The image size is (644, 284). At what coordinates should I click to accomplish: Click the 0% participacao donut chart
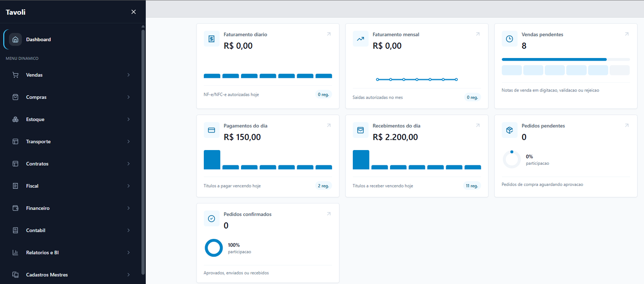(x=512, y=159)
